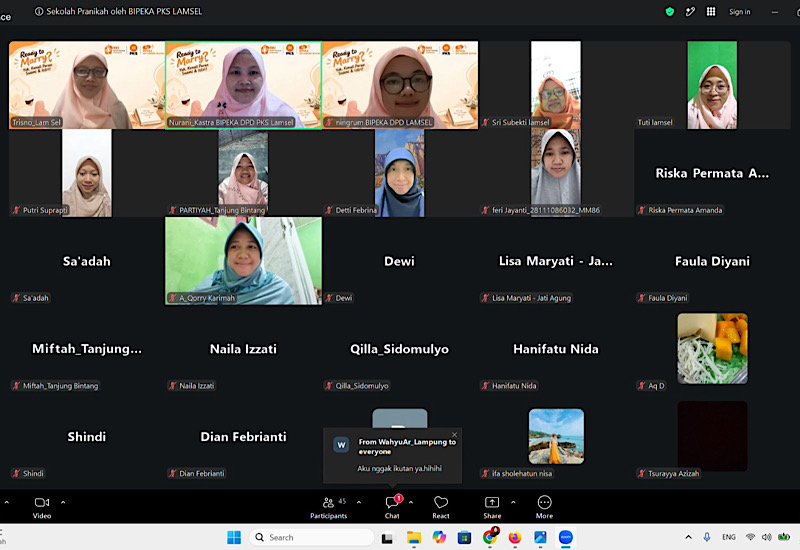
Task: Click muted mic icon on Putri Suprapti label
Action: click(16, 210)
